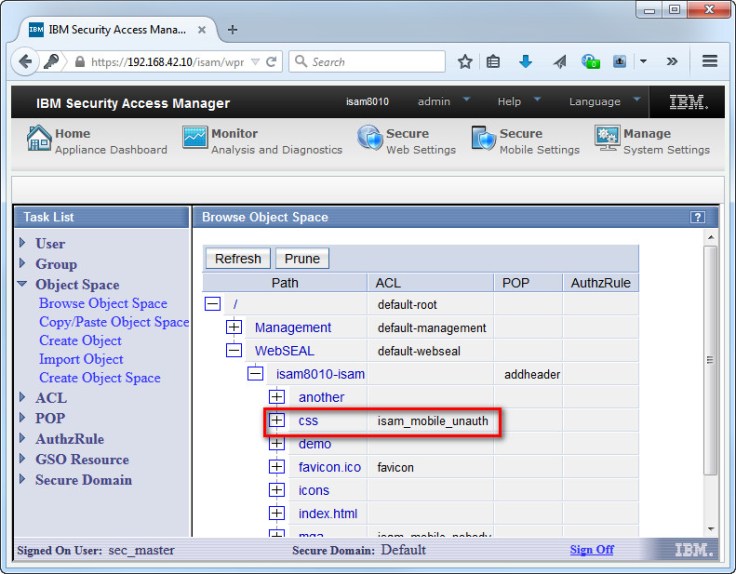Viewport: 736px width, 574px height.
Task: Expand the ACL task list section
Action: click(x=24, y=398)
